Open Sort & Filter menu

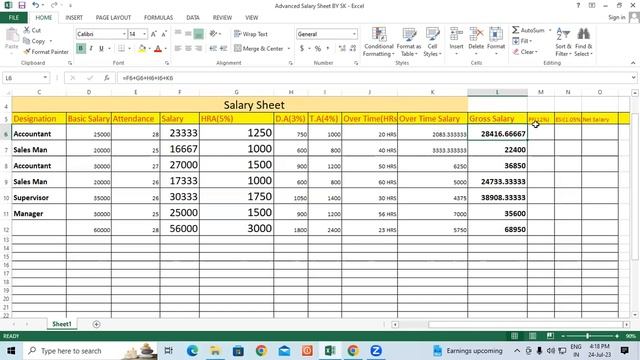[563, 42]
